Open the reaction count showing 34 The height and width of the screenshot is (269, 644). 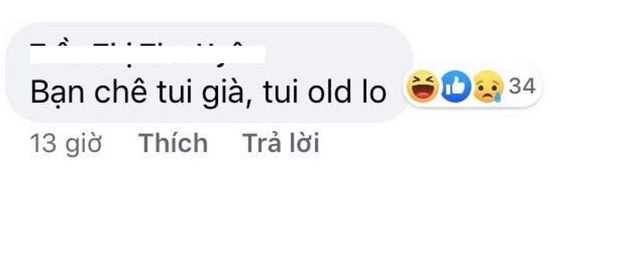pyautogui.click(x=522, y=86)
